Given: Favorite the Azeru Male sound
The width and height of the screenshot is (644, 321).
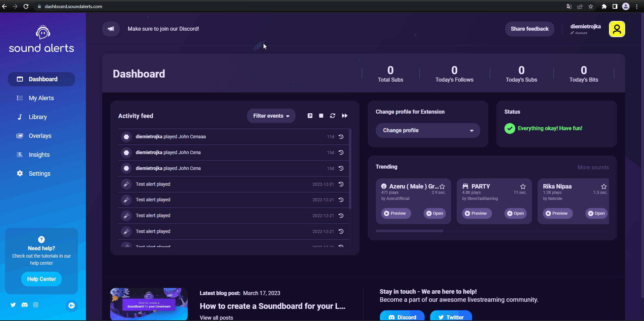Looking at the screenshot, I should (442, 186).
